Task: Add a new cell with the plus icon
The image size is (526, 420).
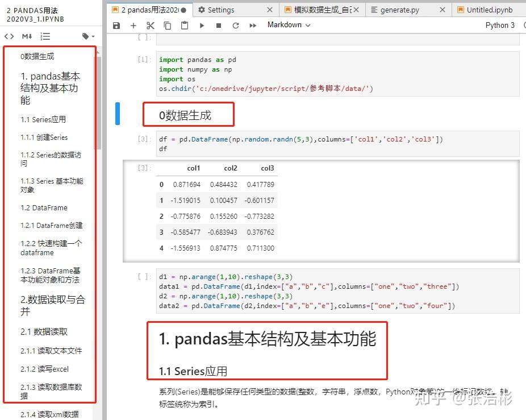Action: 132,25
